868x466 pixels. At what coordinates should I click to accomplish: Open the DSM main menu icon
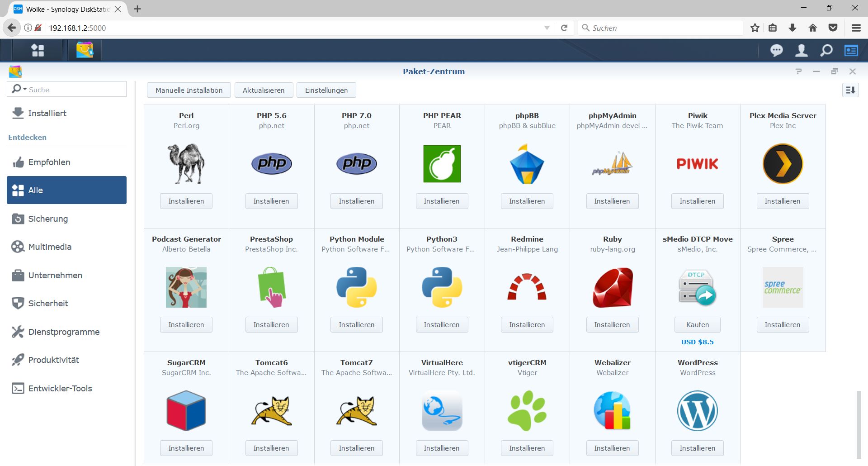point(38,50)
